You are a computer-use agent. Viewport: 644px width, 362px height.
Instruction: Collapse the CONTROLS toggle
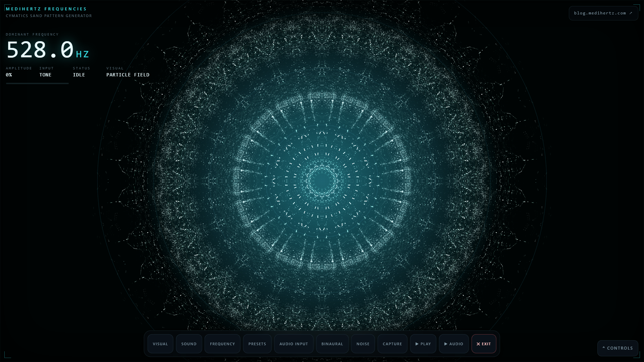click(618, 348)
